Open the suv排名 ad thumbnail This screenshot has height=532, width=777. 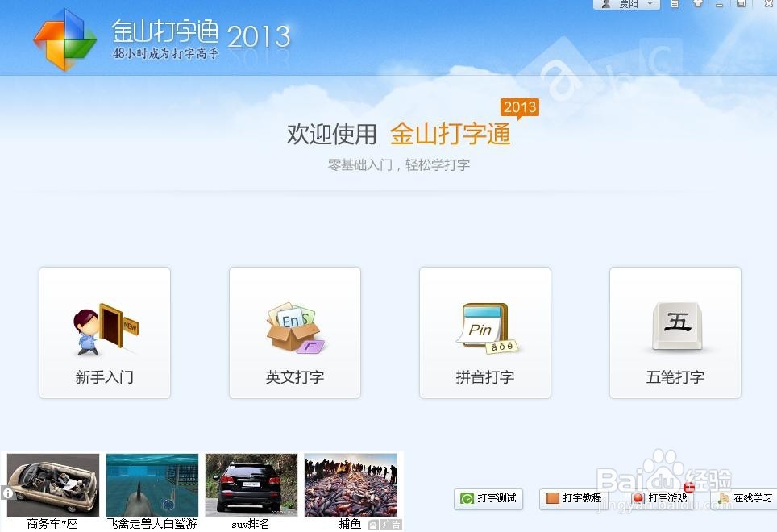pyautogui.click(x=251, y=485)
